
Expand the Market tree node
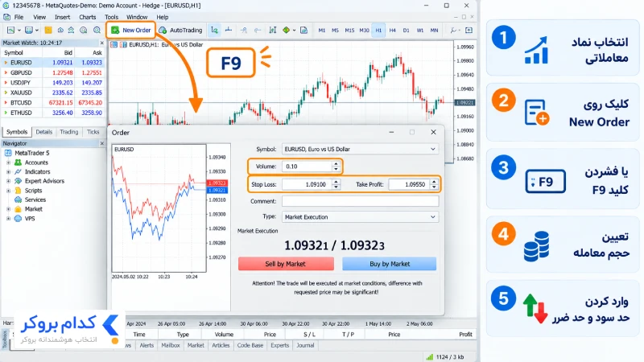(x=8, y=209)
